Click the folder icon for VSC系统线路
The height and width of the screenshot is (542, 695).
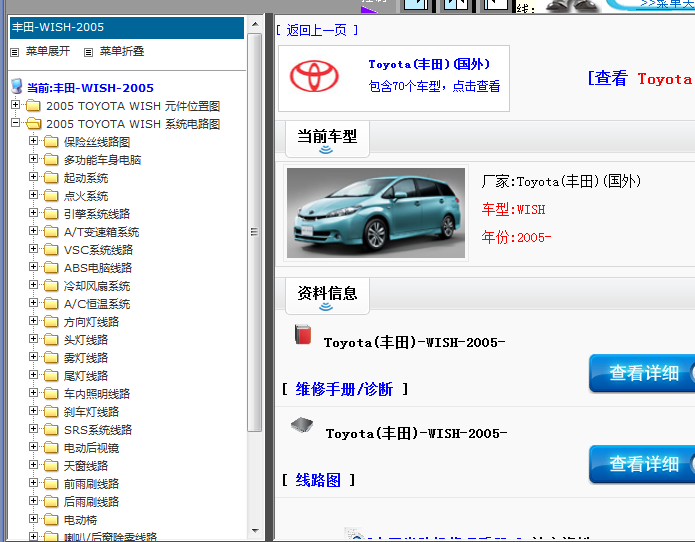pos(51,250)
